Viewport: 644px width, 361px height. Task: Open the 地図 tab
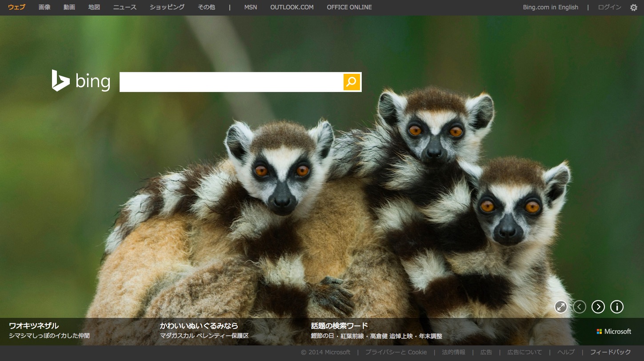(x=94, y=7)
